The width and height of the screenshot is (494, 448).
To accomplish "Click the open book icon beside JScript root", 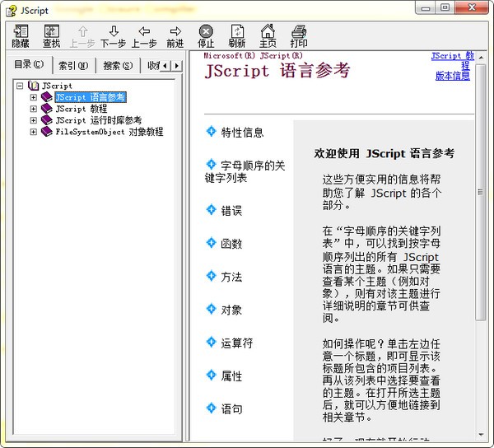I will (x=33, y=86).
